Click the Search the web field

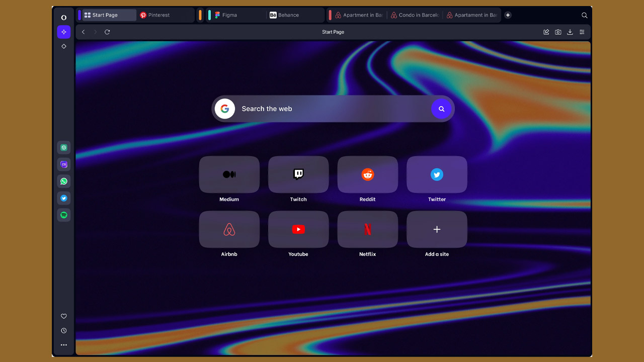tap(333, 109)
